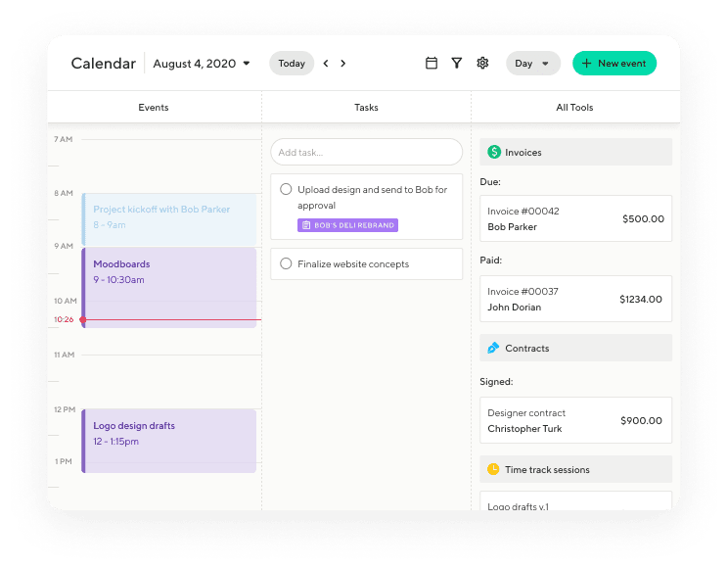Screen dimensions: 728x569
Task: Select the All Tools column tab
Action: coord(574,108)
